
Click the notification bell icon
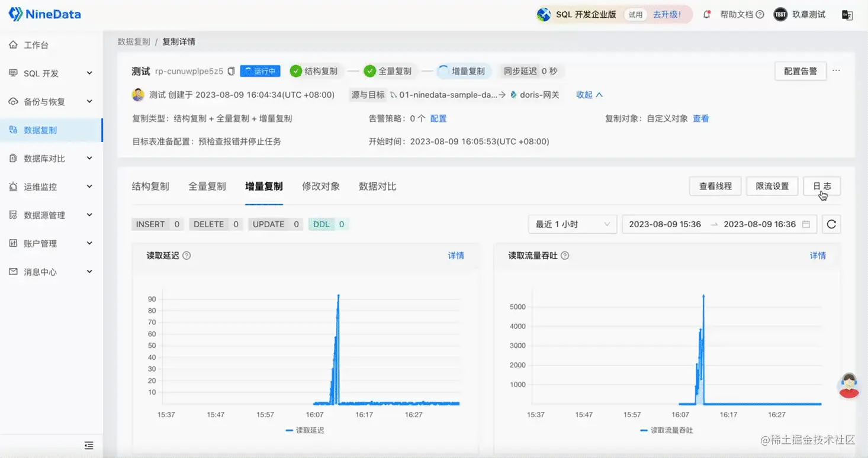(x=706, y=15)
